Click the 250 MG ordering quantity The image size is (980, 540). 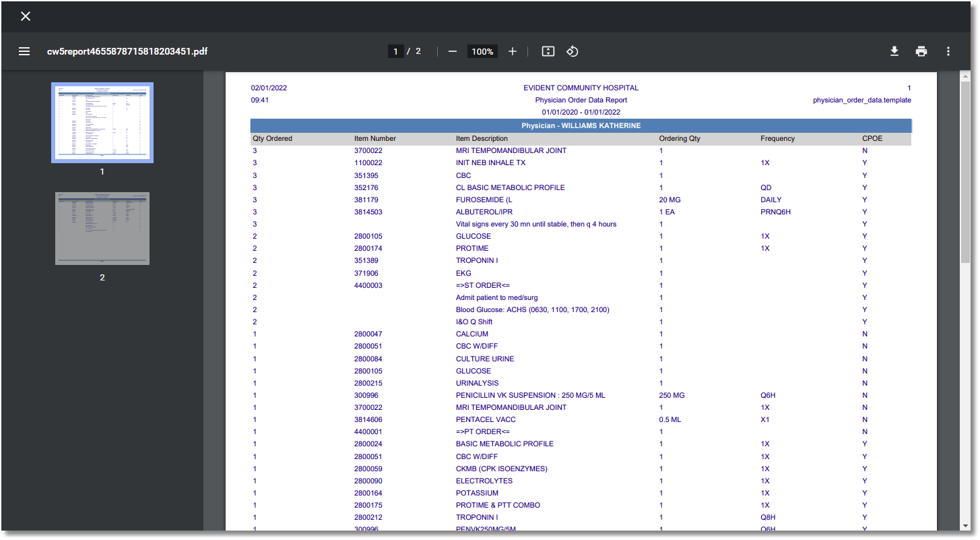672,395
